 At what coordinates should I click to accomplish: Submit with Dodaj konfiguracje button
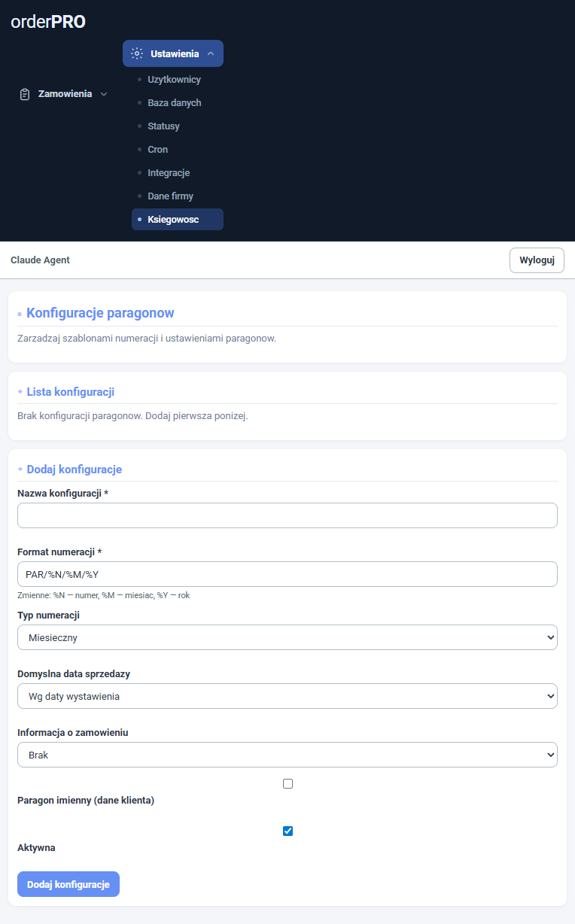click(x=68, y=884)
